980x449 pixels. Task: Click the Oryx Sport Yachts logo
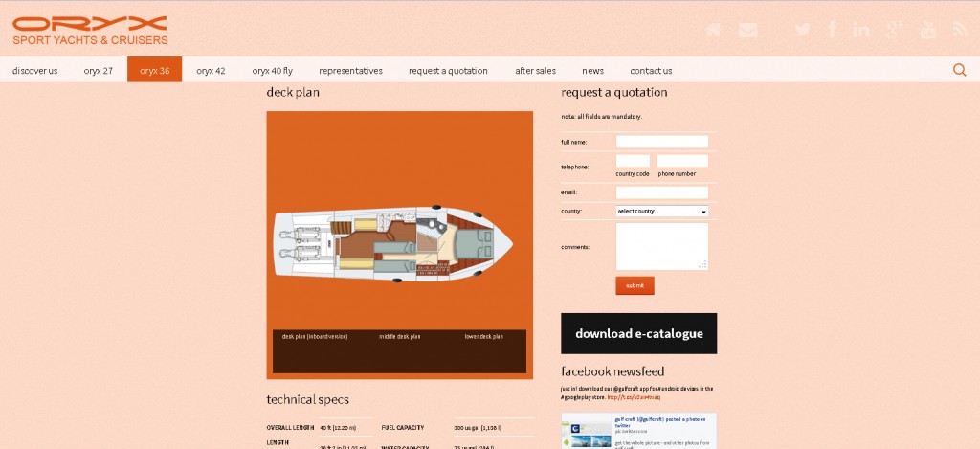pos(90,30)
